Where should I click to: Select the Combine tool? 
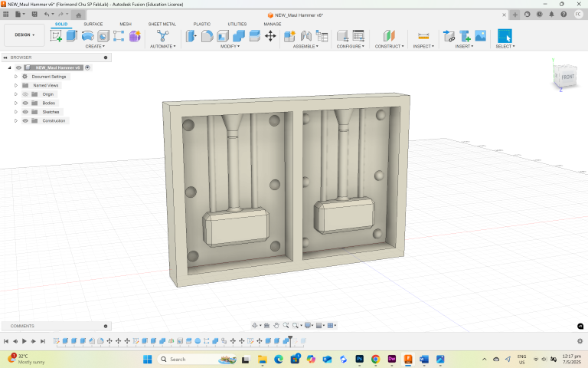coord(239,36)
